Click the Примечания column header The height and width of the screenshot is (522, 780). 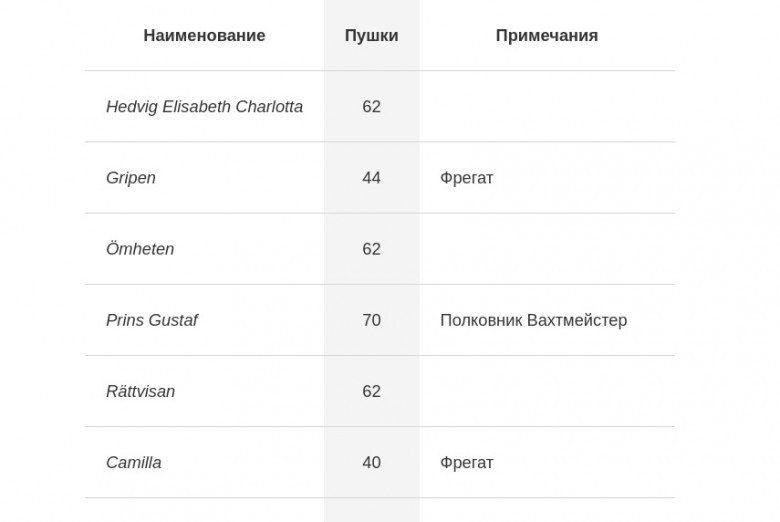click(547, 35)
